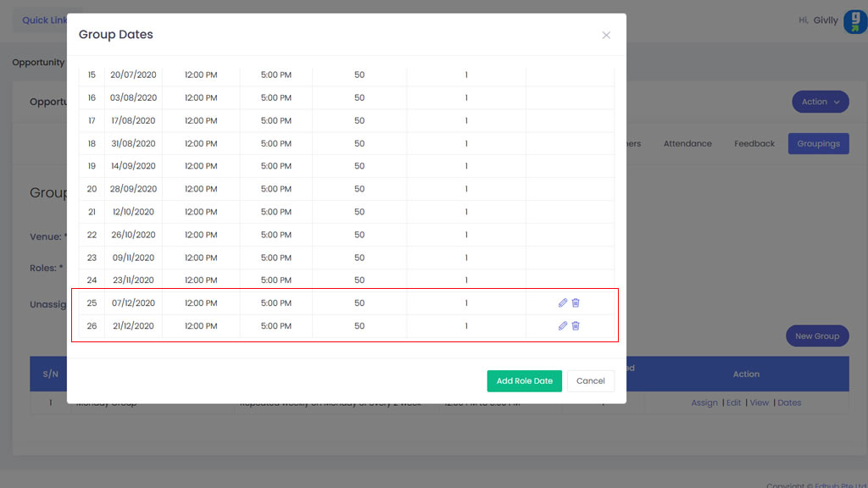The height and width of the screenshot is (488, 868).
Task: Open the Quick Links menu
Action: pyautogui.click(x=42, y=20)
